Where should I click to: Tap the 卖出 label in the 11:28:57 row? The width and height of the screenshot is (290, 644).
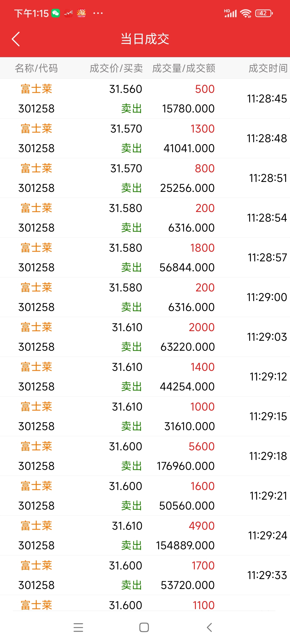(x=131, y=267)
